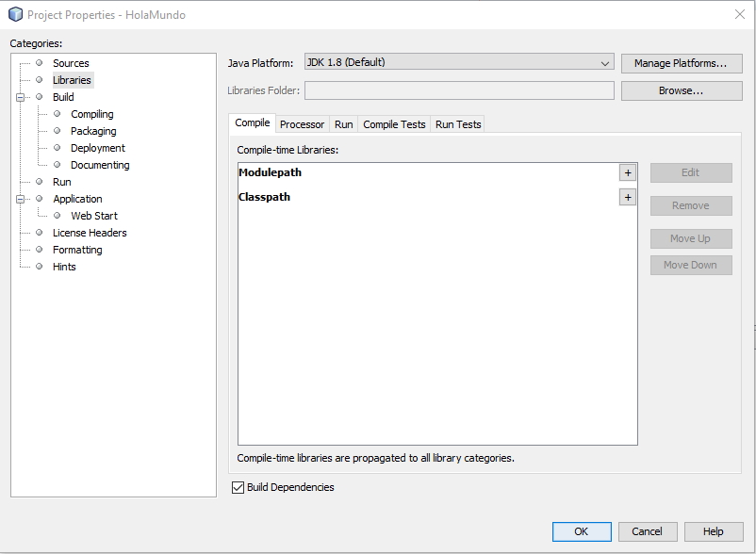The width and height of the screenshot is (756, 554).
Task: Collapse the Application category tree node
Action: click(x=20, y=199)
